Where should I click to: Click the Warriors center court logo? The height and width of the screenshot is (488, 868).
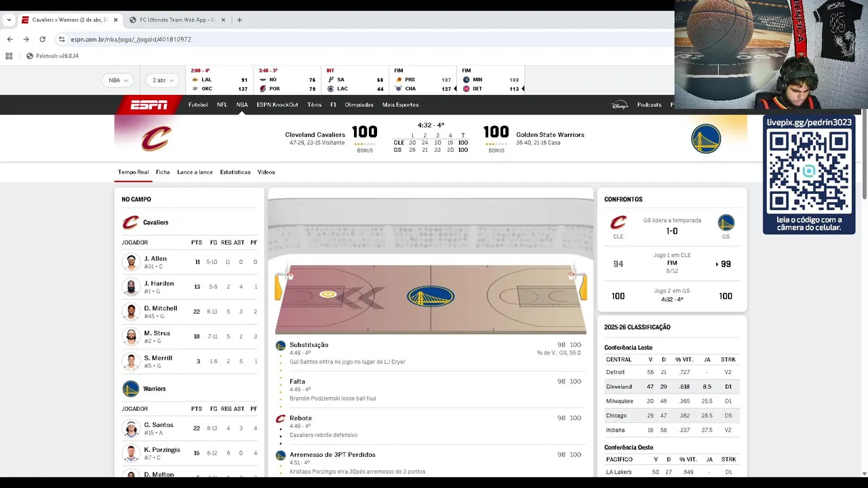click(x=431, y=296)
